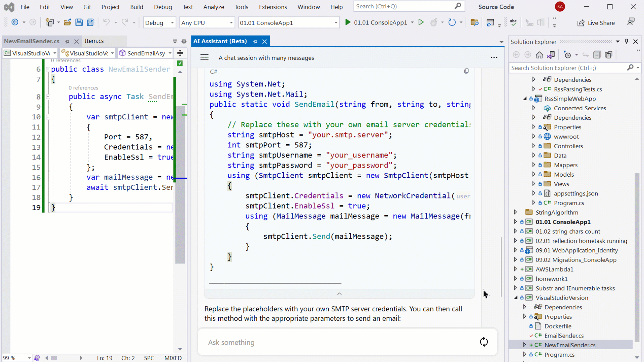Pin the AI Assistant tab
This screenshot has width=644, height=362.
point(255,41)
